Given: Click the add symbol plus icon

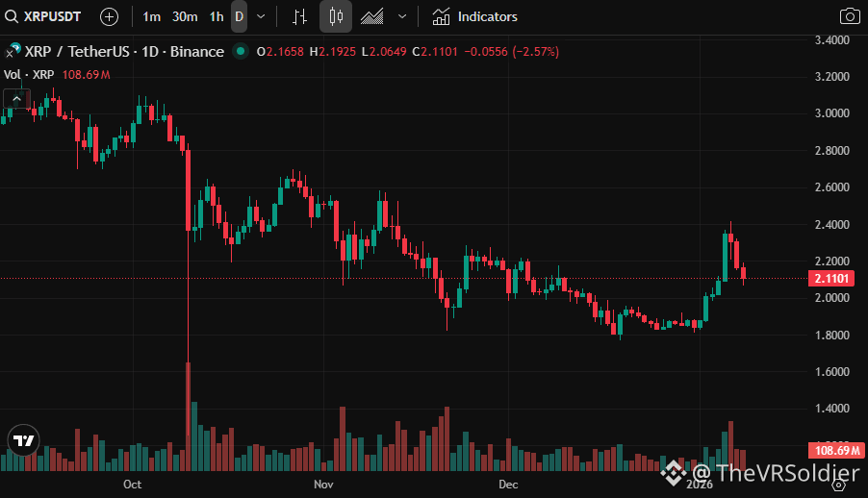Looking at the screenshot, I should (109, 16).
